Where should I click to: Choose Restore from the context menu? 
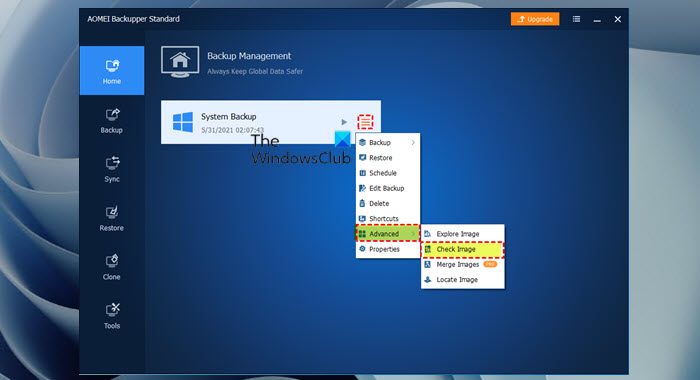click(388, 158)
